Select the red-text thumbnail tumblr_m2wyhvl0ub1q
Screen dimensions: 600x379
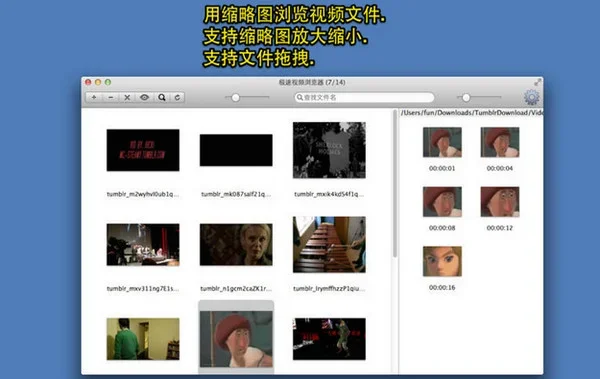coord(143,150)
